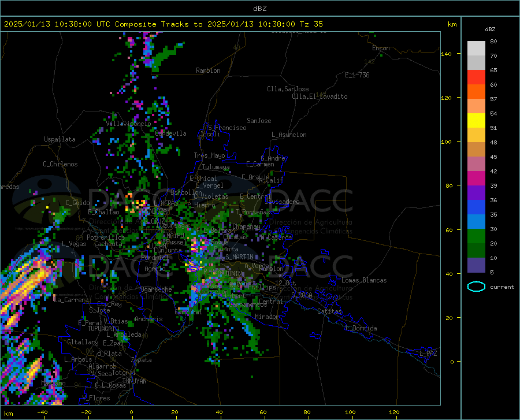Click the 'Villavicencio' map label

tap(128, 123)
